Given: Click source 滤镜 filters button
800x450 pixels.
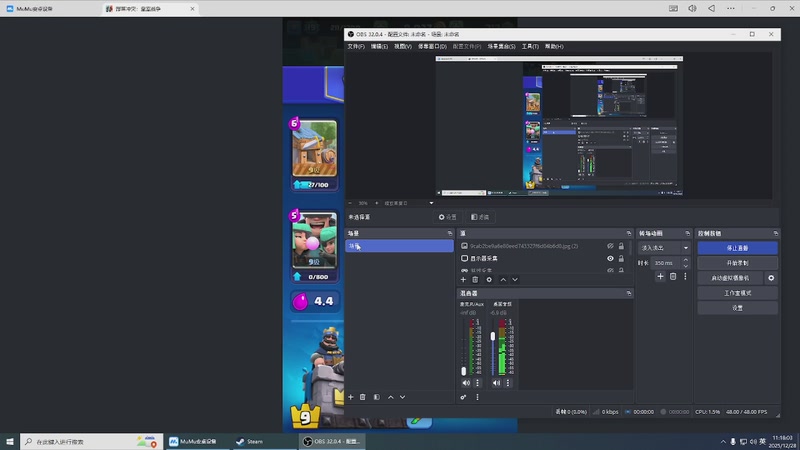Looking at the screenshot, I should point(480,217).
